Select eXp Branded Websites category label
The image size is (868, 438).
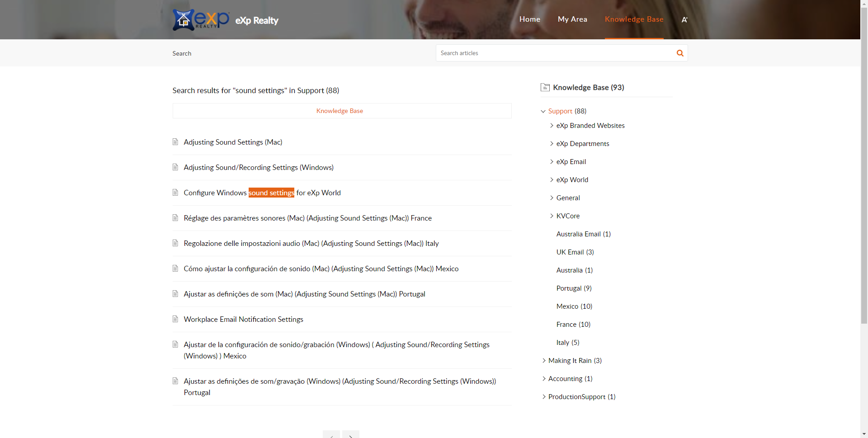[x=590, y=126]
